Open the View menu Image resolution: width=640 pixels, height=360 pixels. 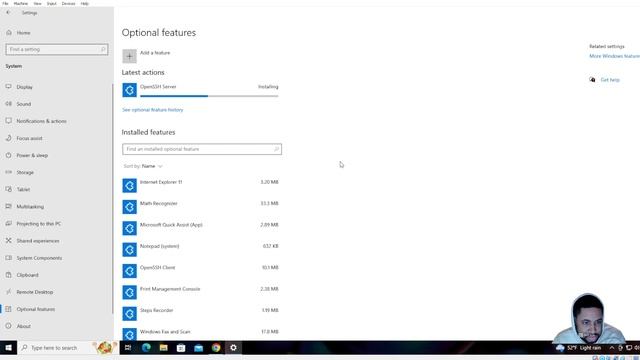37,3
